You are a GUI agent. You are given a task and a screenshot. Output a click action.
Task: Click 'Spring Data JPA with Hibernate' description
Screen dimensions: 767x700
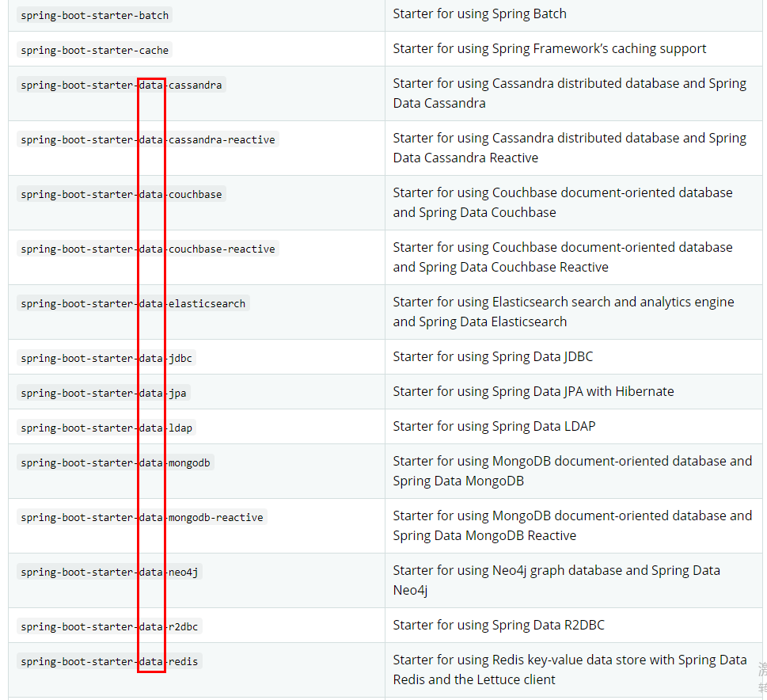point(533,392)
